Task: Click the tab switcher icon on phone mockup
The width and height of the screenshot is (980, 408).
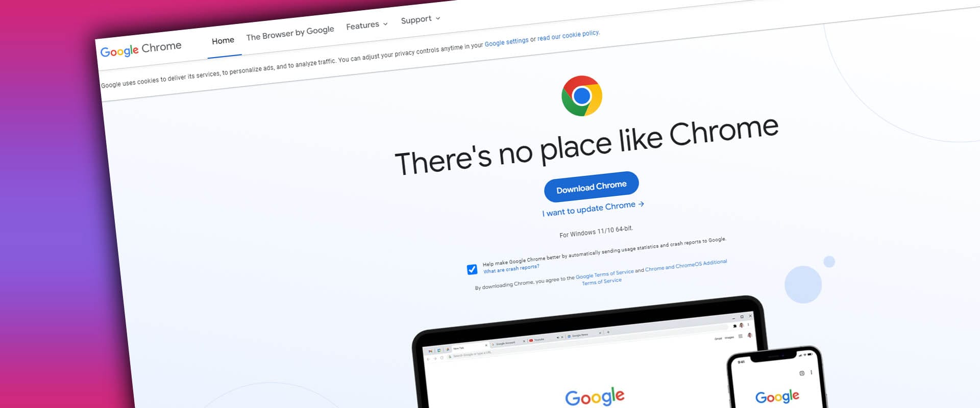Action: 802,373
